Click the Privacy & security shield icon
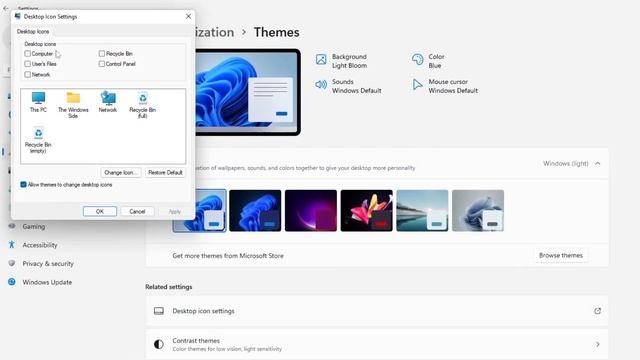Screen dimensions: 640x360 coord(12,263)
